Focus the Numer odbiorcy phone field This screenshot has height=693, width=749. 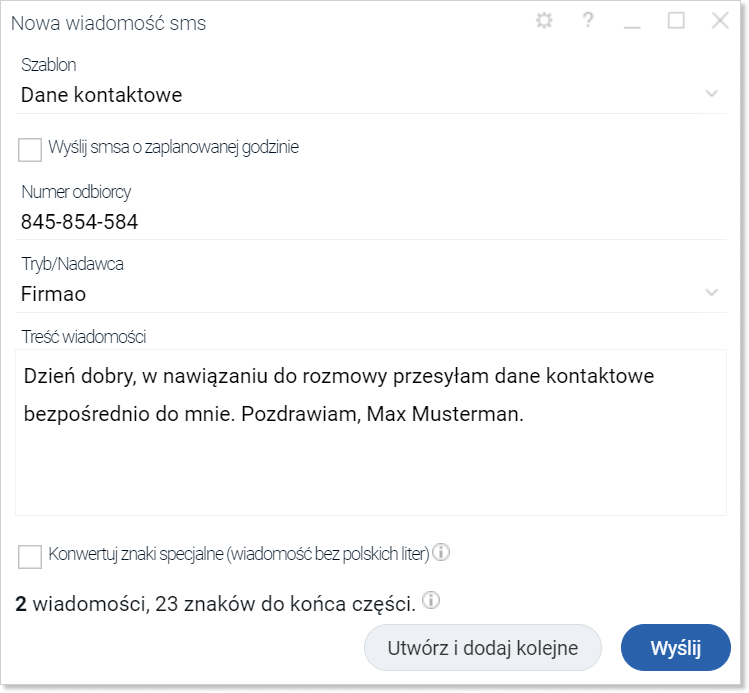[371, 222]
